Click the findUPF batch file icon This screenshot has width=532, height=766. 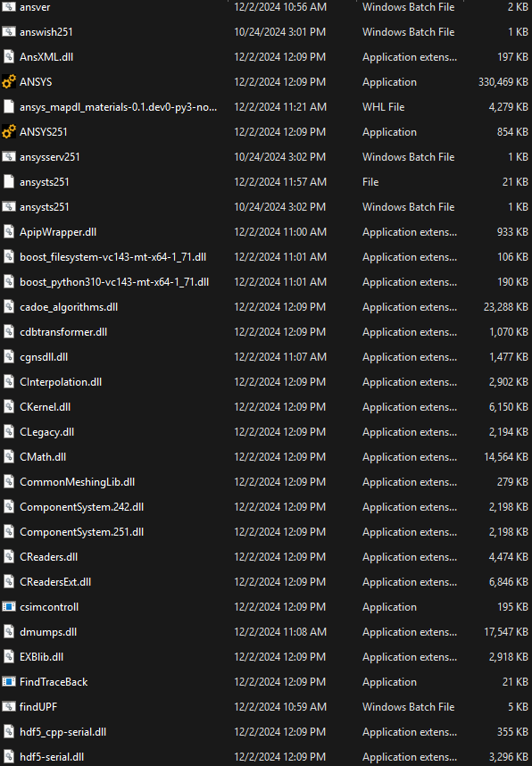coord(9,706)
